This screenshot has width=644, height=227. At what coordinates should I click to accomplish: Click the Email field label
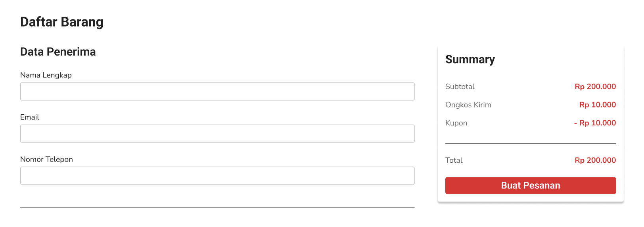(x=30, y=117)
